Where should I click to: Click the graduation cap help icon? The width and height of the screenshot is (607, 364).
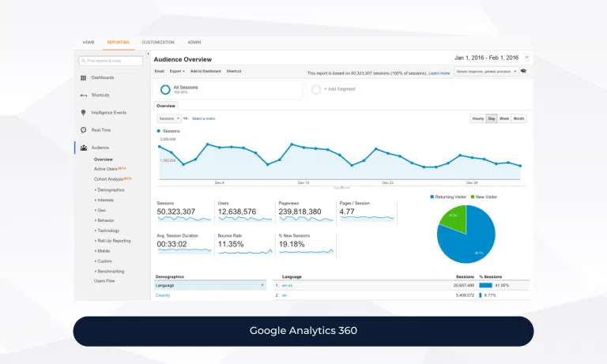pyautogui.click(x=524, y=71)
